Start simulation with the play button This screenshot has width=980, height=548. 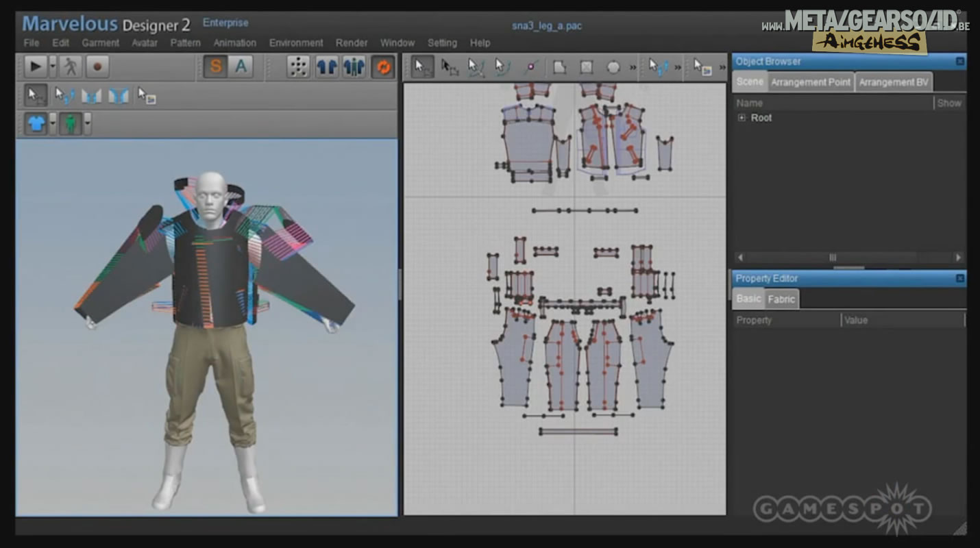tap(35, 66)
